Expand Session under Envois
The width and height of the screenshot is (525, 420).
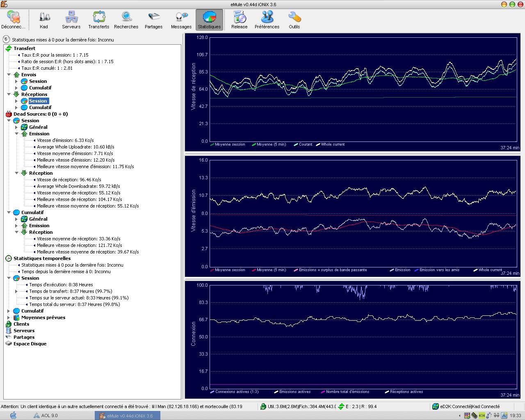point(17,81)
